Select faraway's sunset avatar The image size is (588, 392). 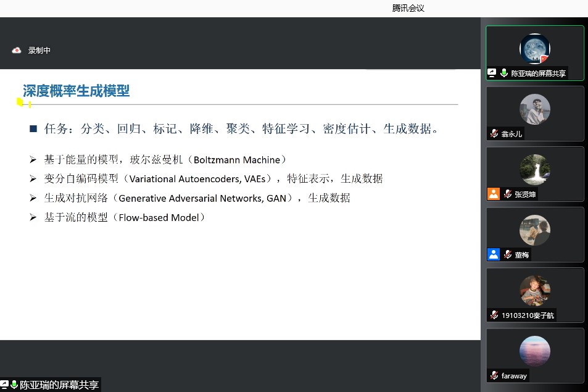click(534, 351)
